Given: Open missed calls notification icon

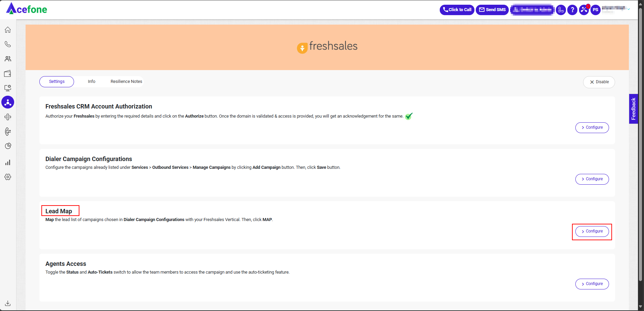Looking at the screenshot, I should coord(584,10).
